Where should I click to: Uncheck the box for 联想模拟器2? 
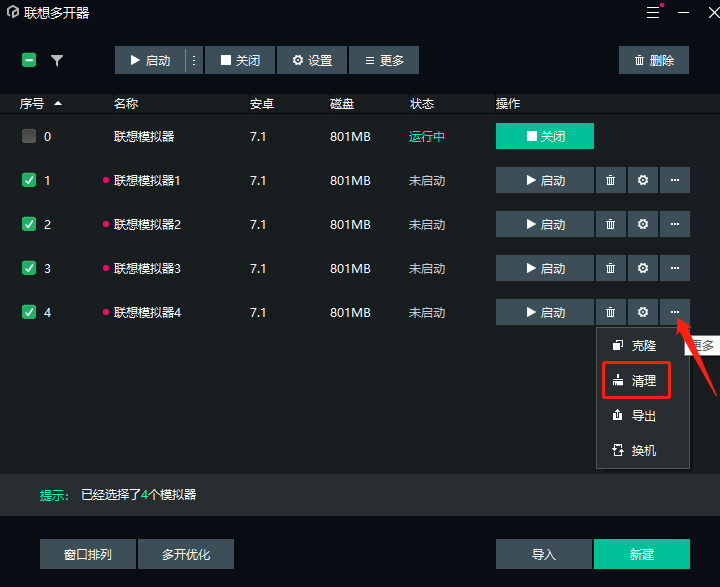point(29,224)
